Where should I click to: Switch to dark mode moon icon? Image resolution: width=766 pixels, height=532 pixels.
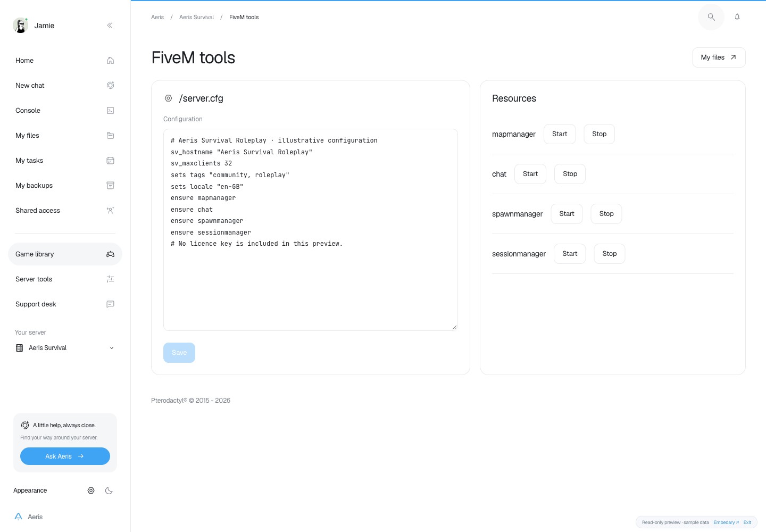pos(109,491)
